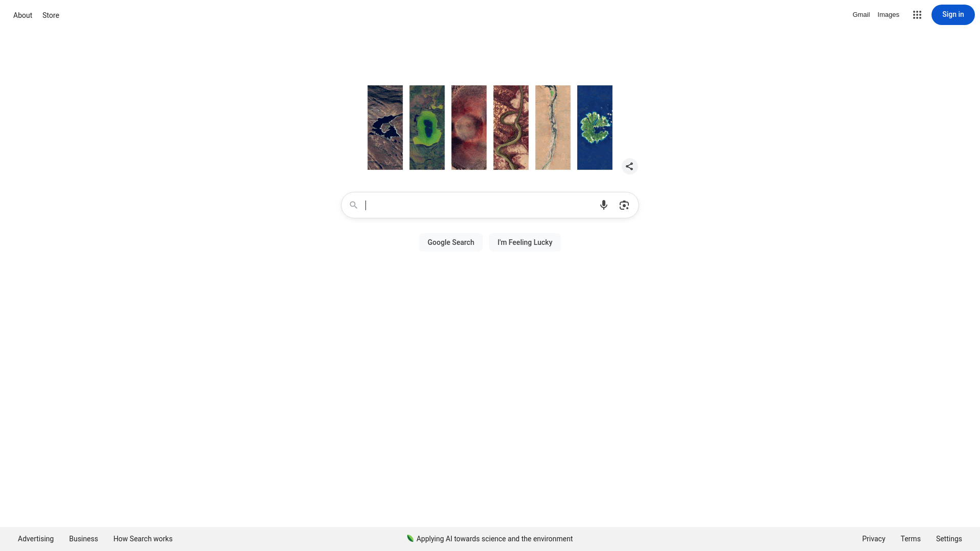Open the Google apps grid icon
The height and width of the screenshot is (551, 980).
click(917, 15)
